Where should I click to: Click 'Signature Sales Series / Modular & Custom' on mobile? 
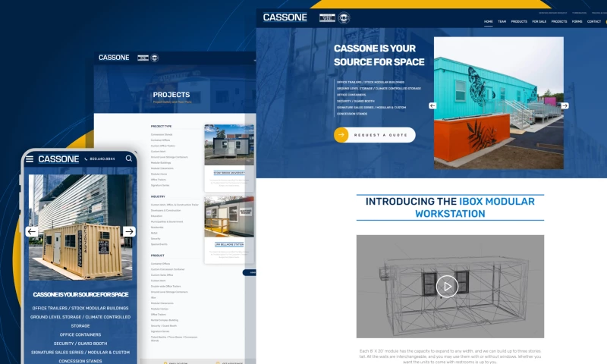(80, 353)
